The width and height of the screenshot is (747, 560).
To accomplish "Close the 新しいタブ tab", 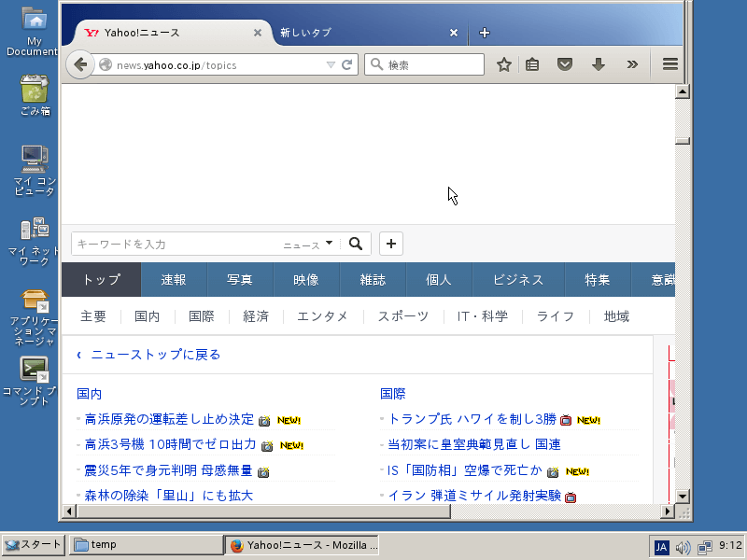I will click(454, 33).
